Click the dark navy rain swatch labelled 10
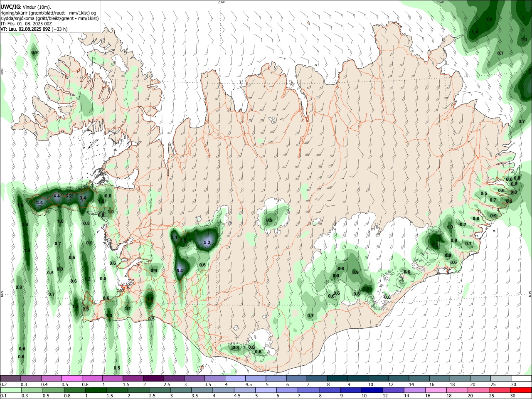This screenshot has height=399, width=532. (x=372, y=390)
